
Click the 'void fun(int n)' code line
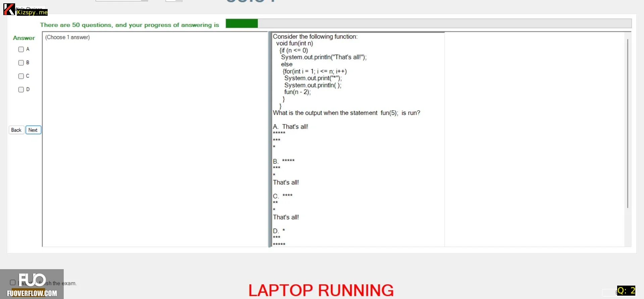tap(294, 43)
